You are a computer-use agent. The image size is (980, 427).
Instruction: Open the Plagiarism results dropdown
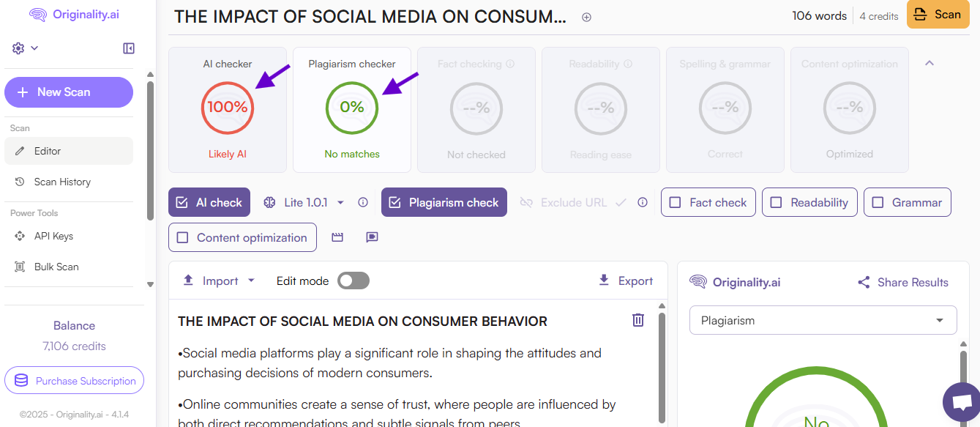click(823, 320)
